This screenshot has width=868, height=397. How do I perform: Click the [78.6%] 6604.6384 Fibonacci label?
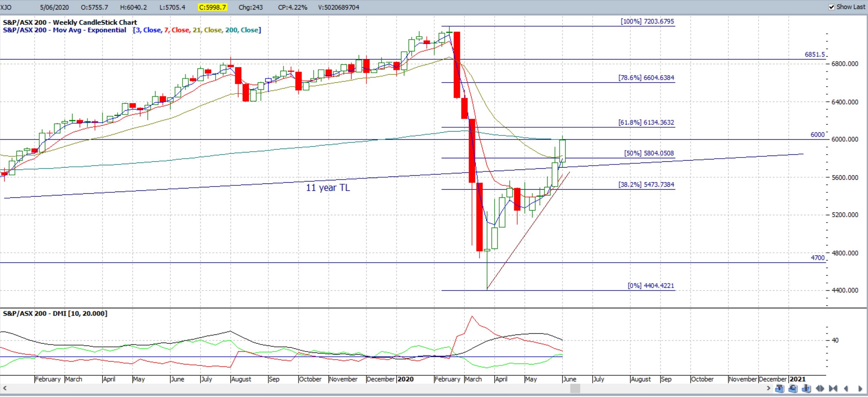[646, 78]
